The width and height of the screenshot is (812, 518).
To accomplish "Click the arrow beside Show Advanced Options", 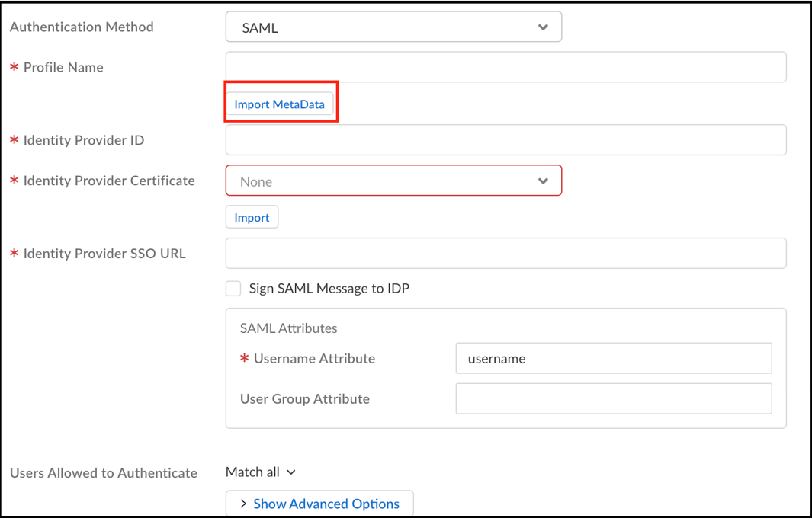I will (243, 504).
